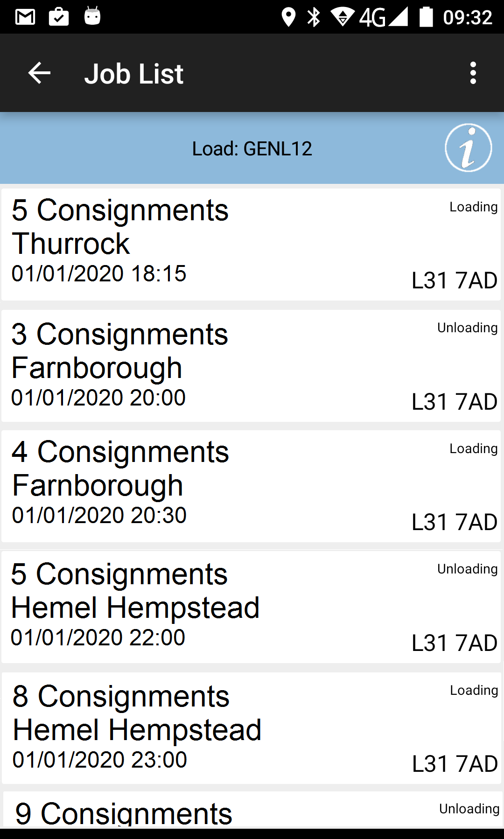Open Thurrock 5 Consignments loading job
This screenshot has width=504, height=839.
[251, 245]
